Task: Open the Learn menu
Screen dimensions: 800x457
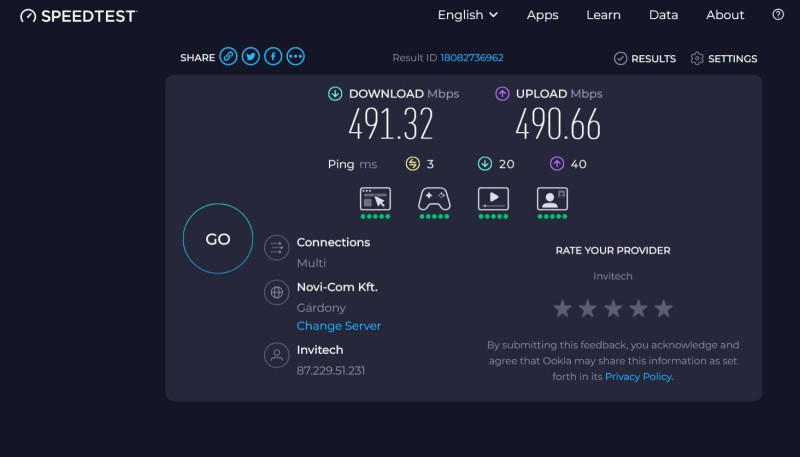Action: [603, 15]
